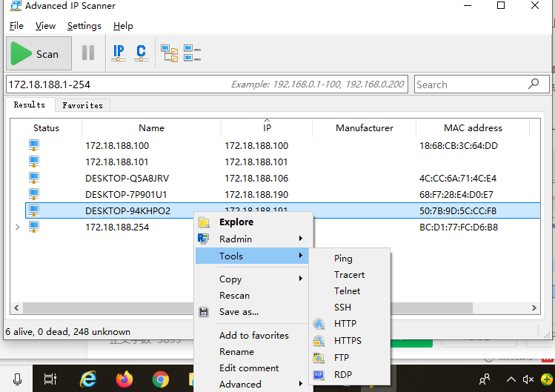Select RDP from the Tools submenu
Image resolution: width=555 pixels, height=392 pixels.
[x=342, y=375]
